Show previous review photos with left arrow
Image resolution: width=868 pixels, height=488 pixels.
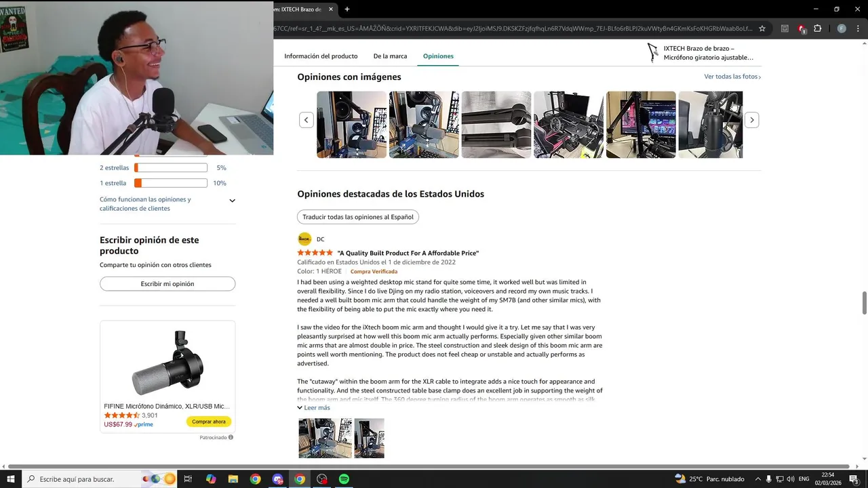coord(307,120)
